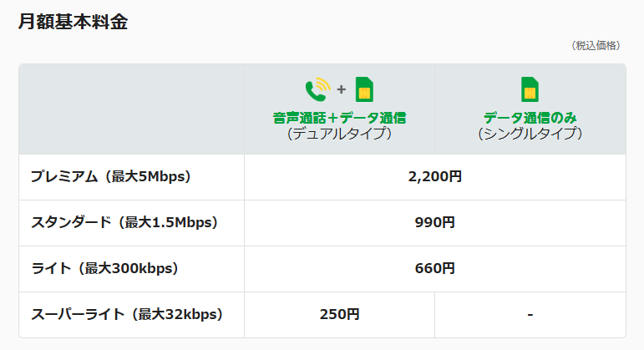Click the (デュアルタイプ) label
The width and height of the screenshot is (644, 350).
coord(339,133)
